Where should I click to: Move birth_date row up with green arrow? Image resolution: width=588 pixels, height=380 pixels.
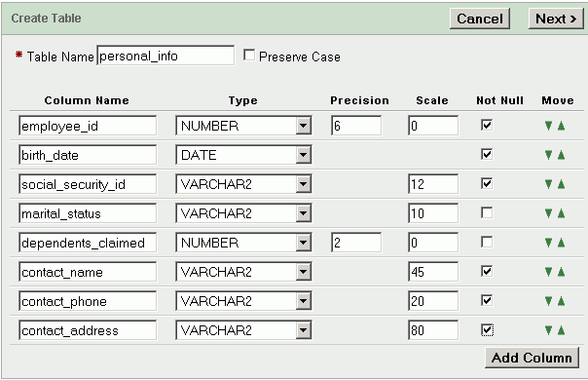click(x=561, y=155)
